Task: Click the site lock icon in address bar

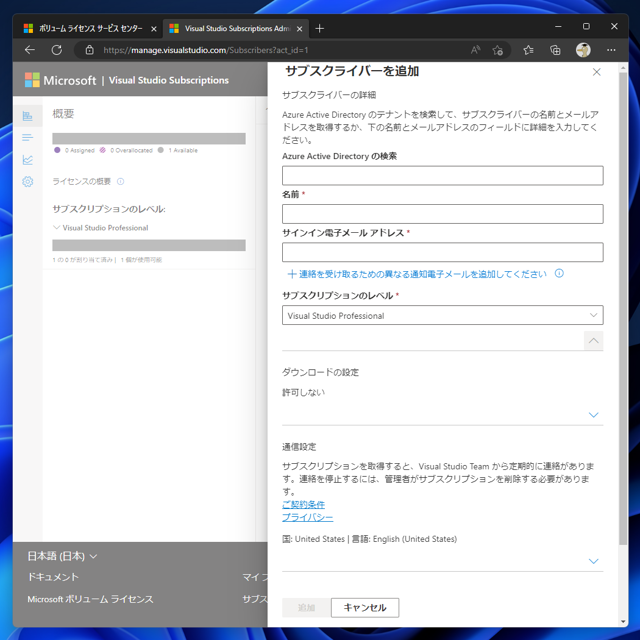Action: 89,50
